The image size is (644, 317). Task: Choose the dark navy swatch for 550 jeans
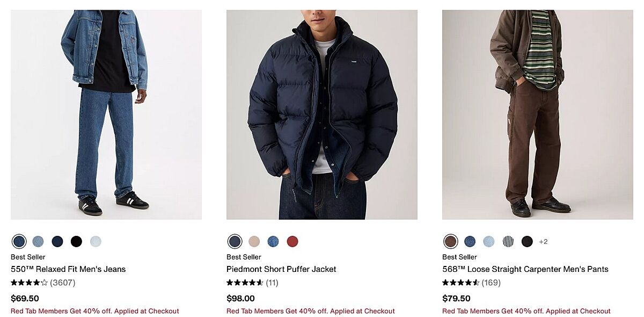57,241
